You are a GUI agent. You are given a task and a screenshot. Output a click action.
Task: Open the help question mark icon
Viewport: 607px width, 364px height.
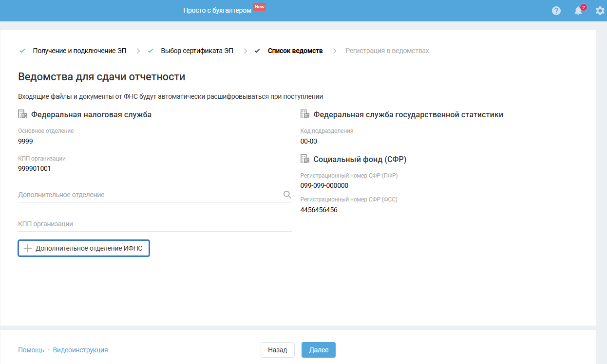[x=556, y=11]
